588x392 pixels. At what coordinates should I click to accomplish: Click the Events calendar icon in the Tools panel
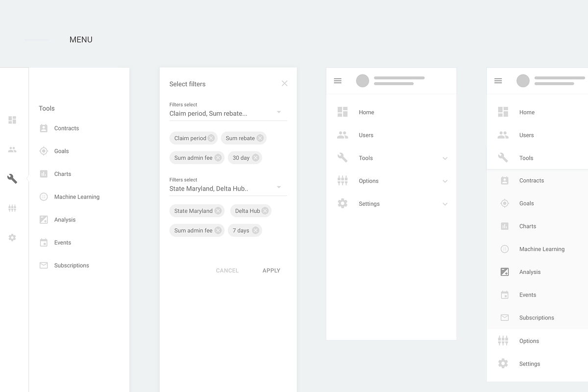(x=44, y=243)
